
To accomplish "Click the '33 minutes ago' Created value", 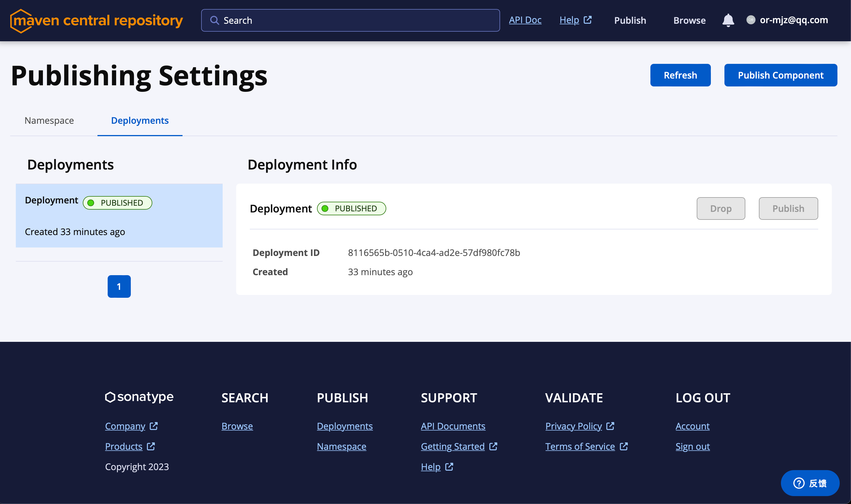I will (380, 272).
